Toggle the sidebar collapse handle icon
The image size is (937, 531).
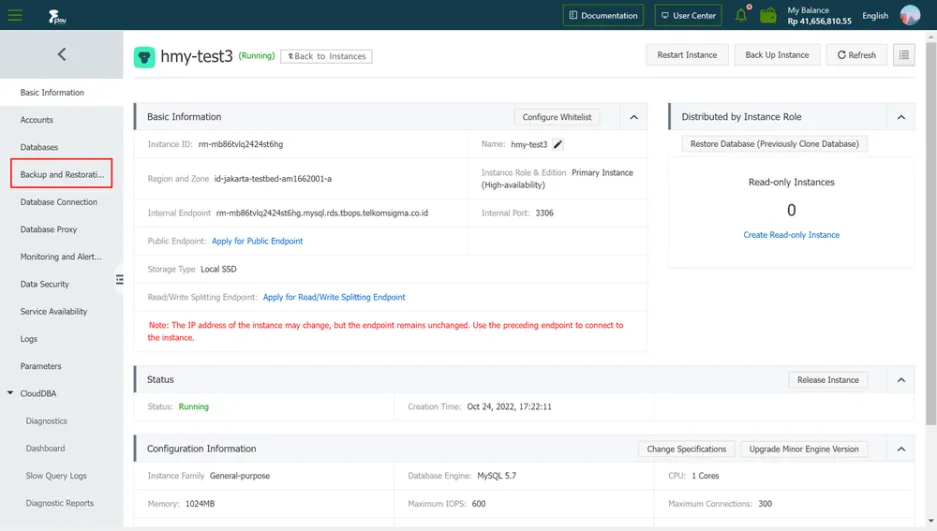click(x=120, y=280)
